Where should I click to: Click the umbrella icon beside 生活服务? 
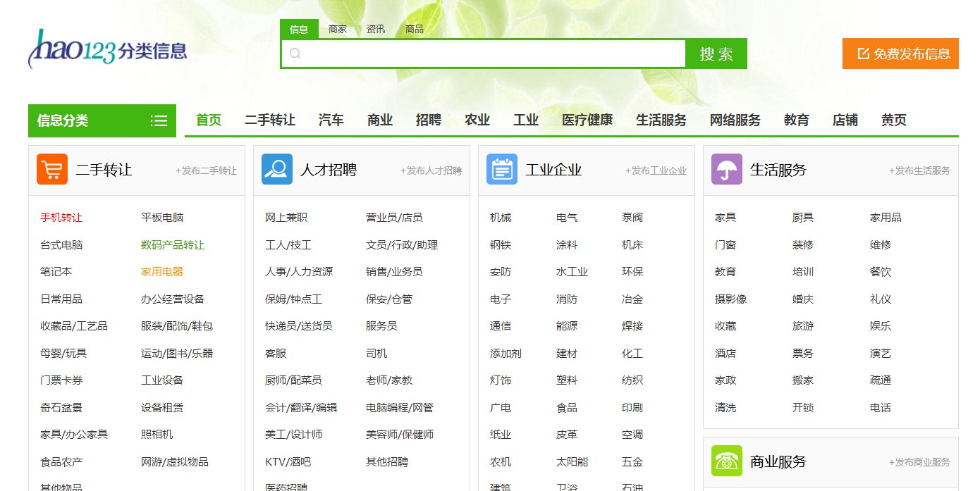(x=726, y=168)
